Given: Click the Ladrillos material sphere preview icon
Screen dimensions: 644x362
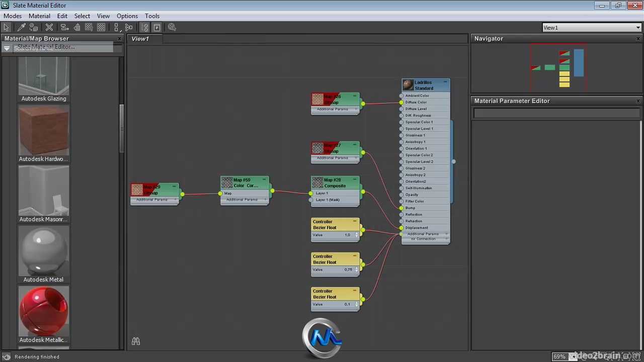Looking at the screenshot, I should (408, 85).
